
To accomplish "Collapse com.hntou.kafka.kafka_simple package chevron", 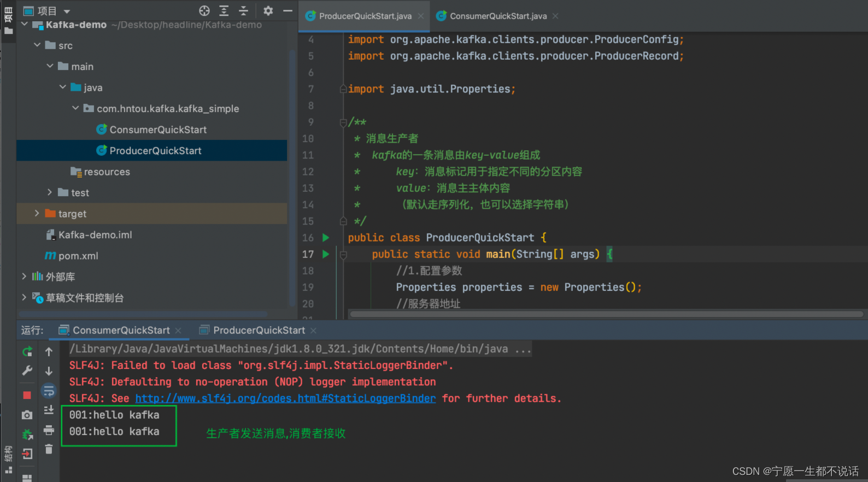I will 75,108.
